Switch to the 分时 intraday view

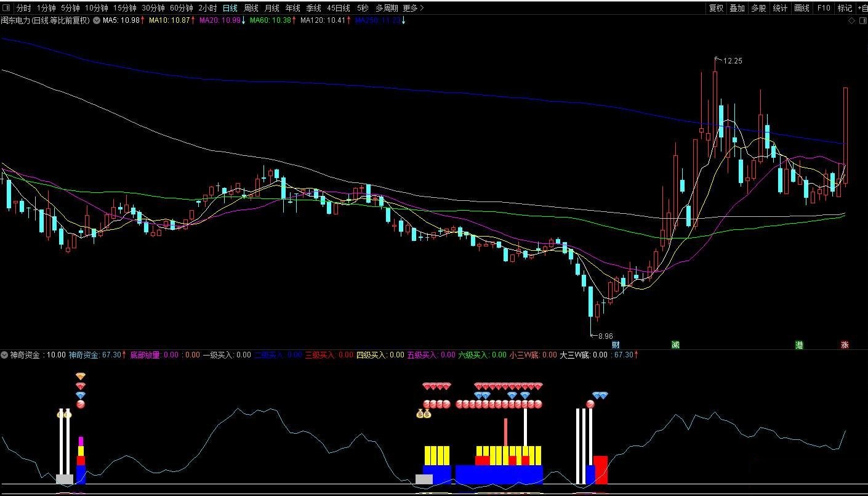[x=23, y=8]
